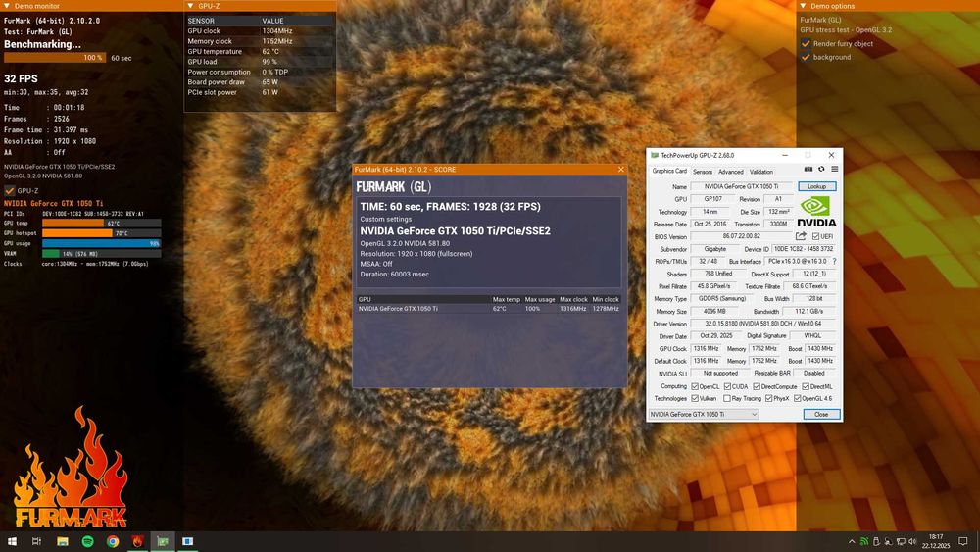Switch to GPU-Z in the taskbar
This screenshot has width=980, height=552.
tap(163, 541)
